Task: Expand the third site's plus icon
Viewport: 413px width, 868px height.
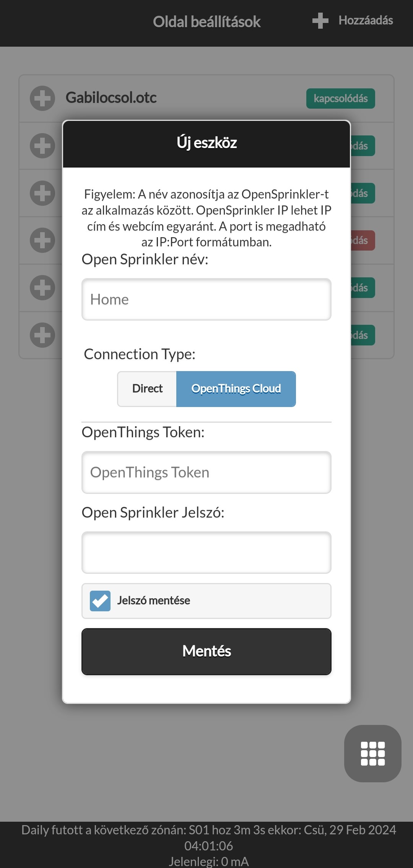Action: coord(42,193)
